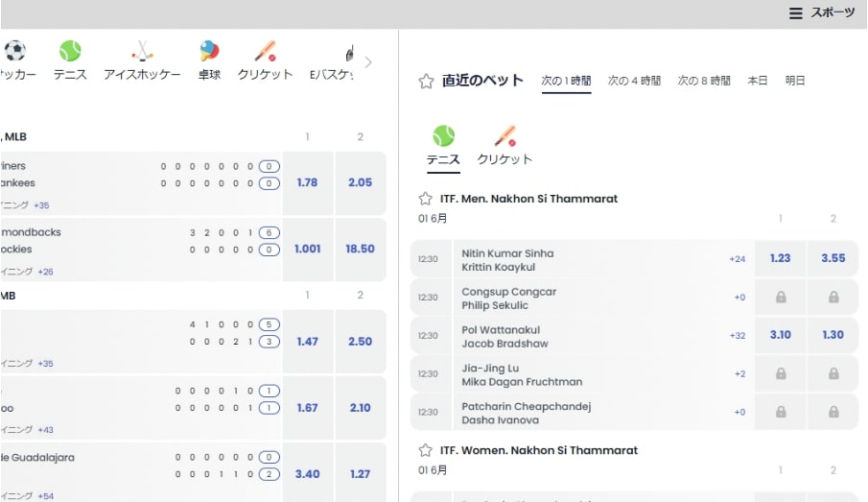Bet 1.23 on Nitin Kumar Sinha

pos(780,258)
